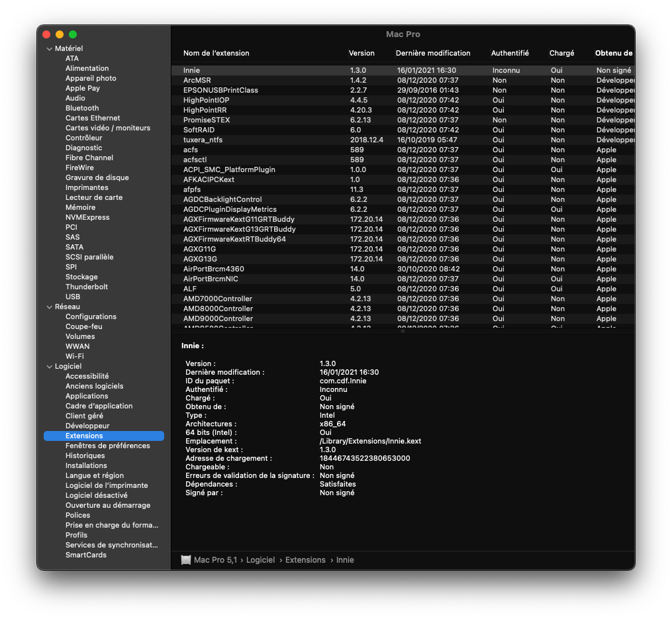Click the yellow minimize window button
Viewport: 672px width, 619px height.
(x=60, y=34)
